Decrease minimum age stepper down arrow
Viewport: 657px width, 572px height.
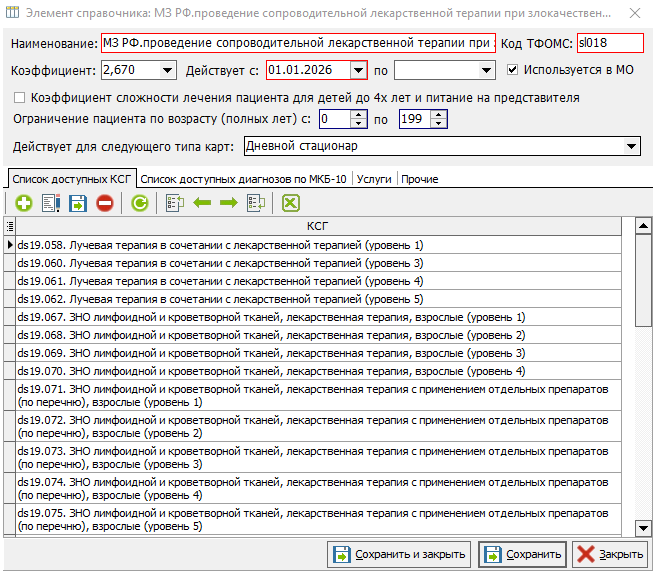[x=358, y=124]
